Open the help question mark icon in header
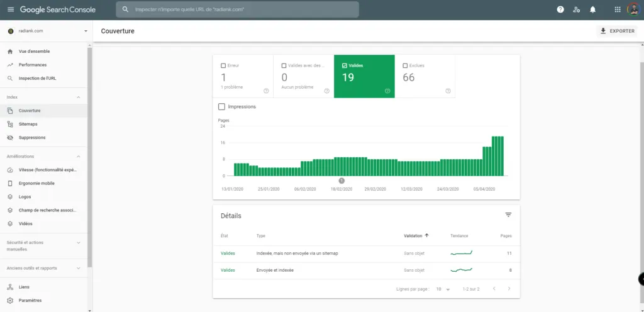Screen dimensions: 644x312 pos(560,9)
